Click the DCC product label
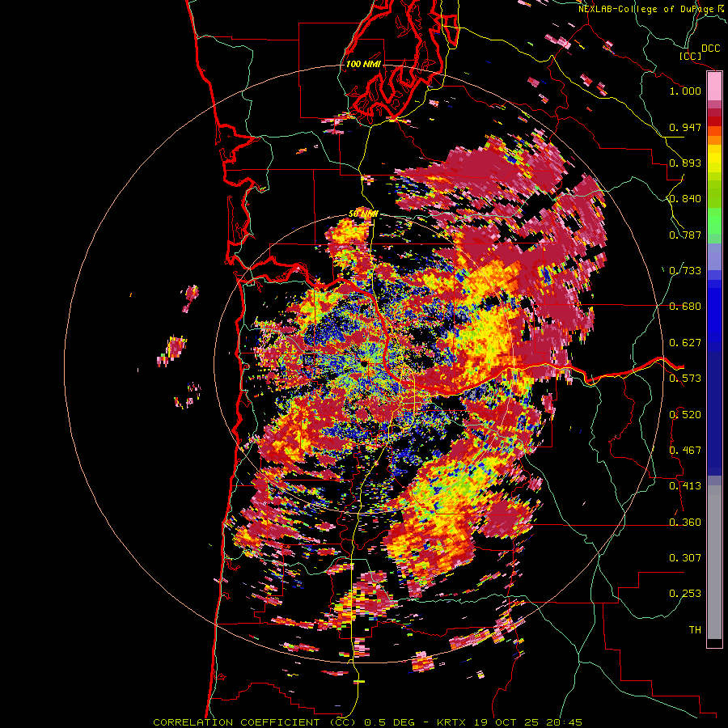728x728 pixels. [x=710, y=49]
